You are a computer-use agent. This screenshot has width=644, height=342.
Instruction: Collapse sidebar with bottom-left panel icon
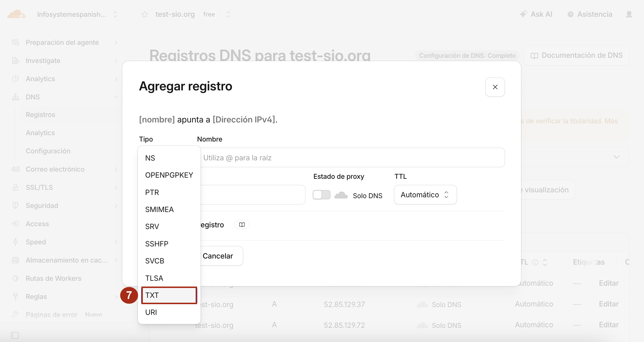(15, 335)
